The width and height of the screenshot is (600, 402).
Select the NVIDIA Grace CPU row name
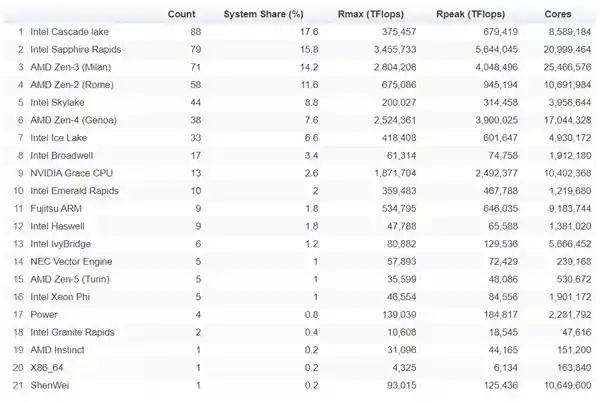(x=72, y=173)
